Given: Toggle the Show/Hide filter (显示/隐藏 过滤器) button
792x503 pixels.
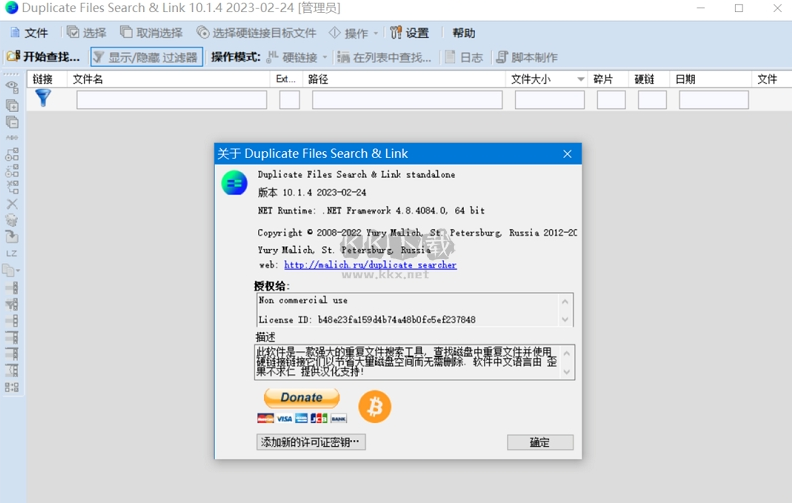Looking at the screenshot, I should [147, 57].
